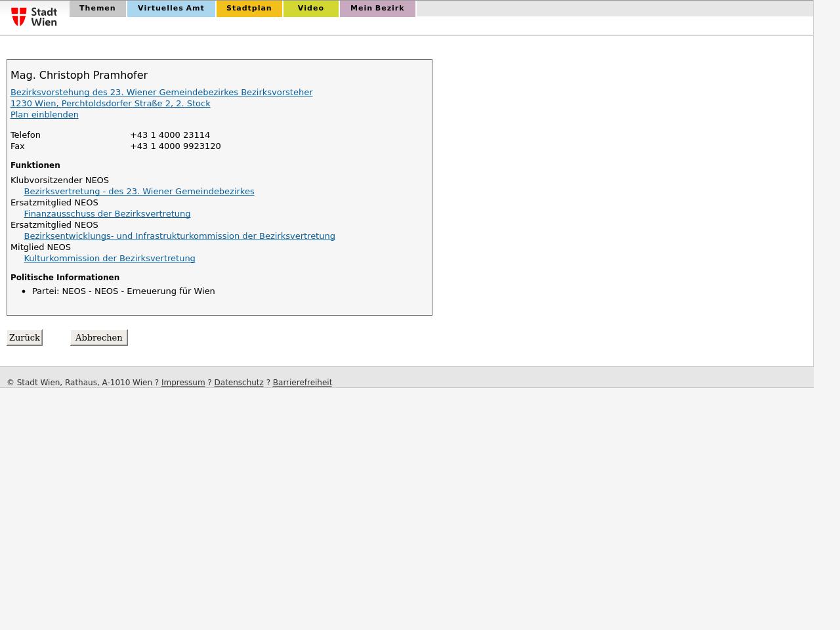Click the Funktionen heading
This screenshot has width=840, height=630.
click(x=35, y=165)
